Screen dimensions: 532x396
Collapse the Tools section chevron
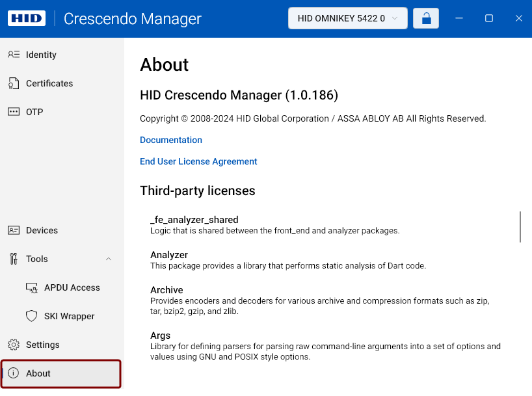(x=109, y=259)
